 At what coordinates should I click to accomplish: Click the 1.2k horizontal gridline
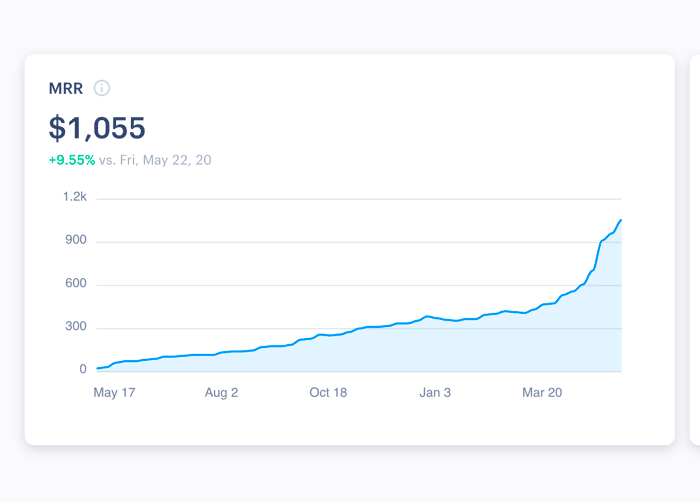(359, 199)
